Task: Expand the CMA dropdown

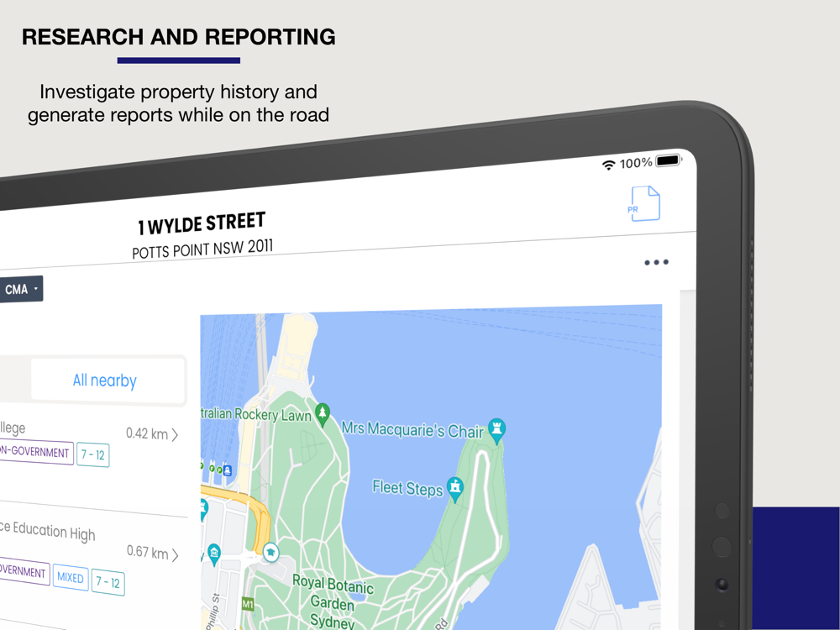Action: point(20,289)
